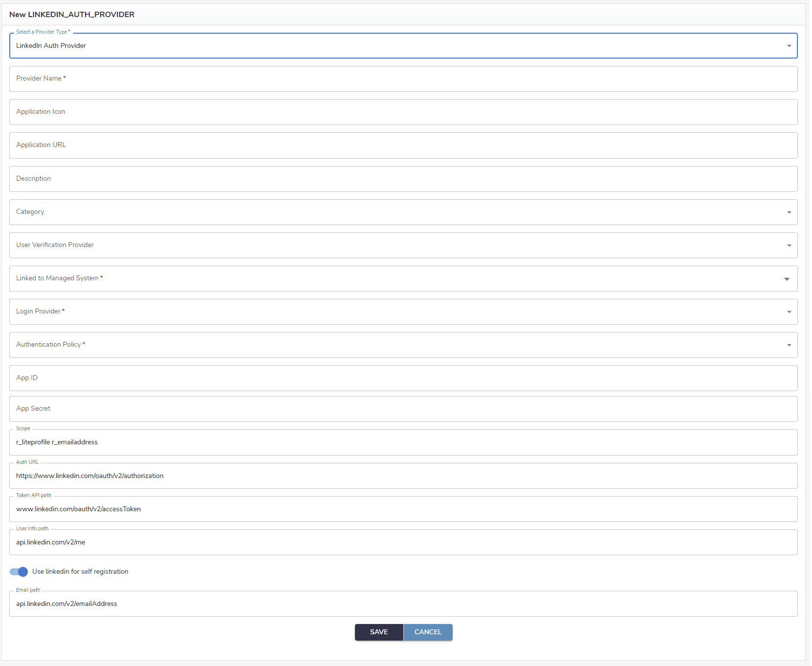This screenshot has height=666, width=812.
Task: Click the Scope field with r_liteprofile
Action: [x=403, y=443]
